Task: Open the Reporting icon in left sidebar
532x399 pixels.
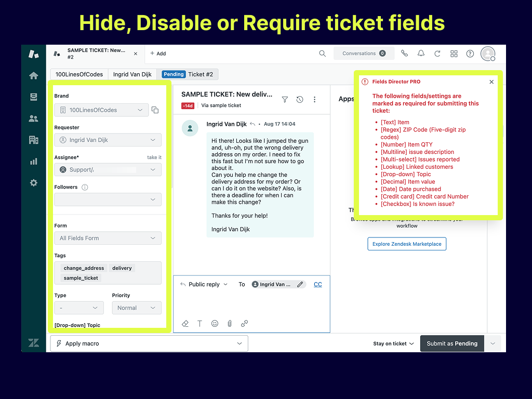Action: pos(33,161)
